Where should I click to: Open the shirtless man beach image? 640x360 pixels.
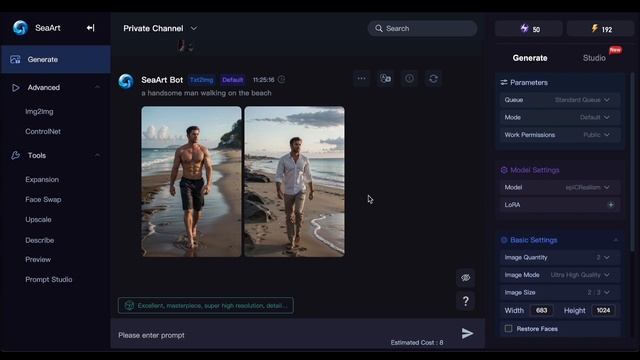191,182
